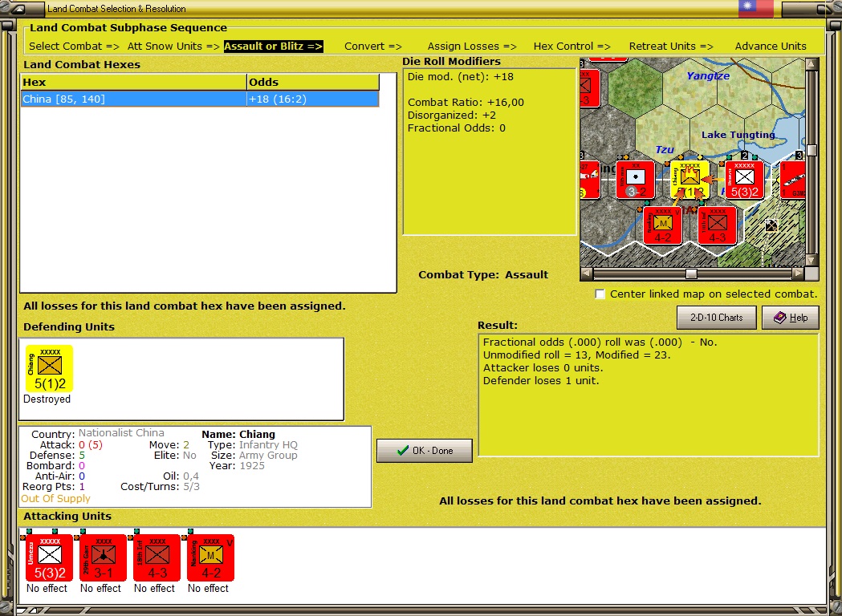842x616 pixels.
Task: Go to the Advance Units subphase
Action: (x=771, y=47)
